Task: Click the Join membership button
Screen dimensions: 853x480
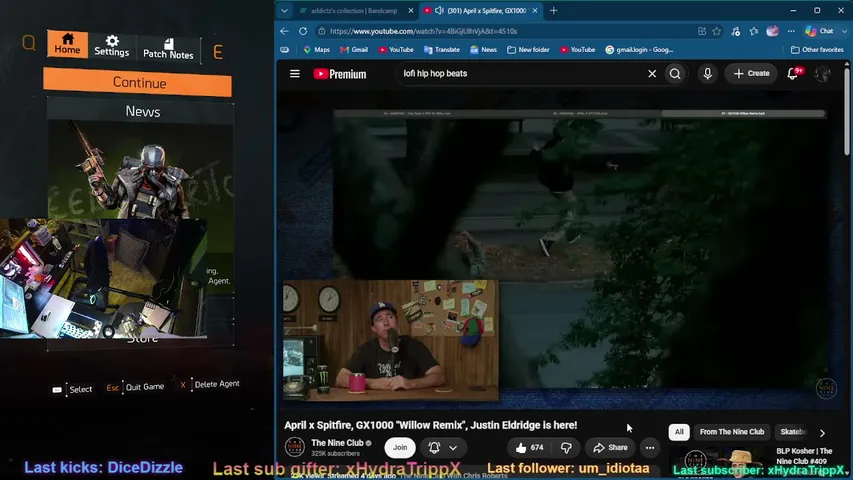Action: point(400,447)
